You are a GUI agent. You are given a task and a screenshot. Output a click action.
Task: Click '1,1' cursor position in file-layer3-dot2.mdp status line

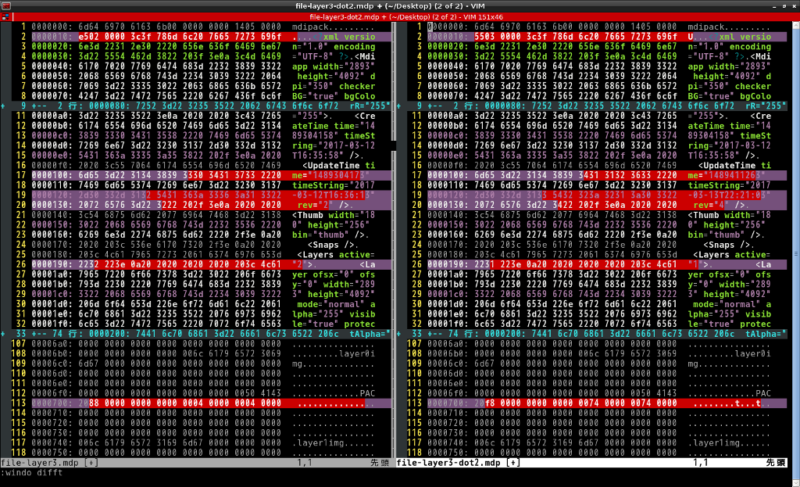click(x=701, y=463)
